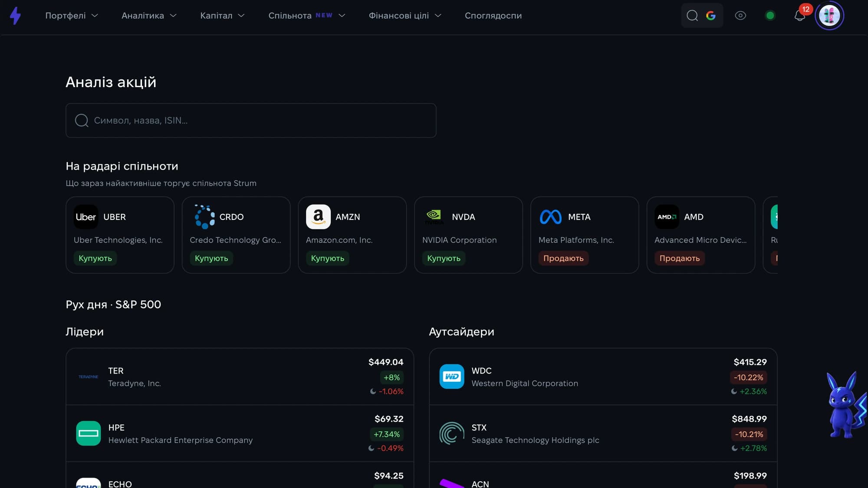Click the Teradyne logo icon

(x=89, y=377)
